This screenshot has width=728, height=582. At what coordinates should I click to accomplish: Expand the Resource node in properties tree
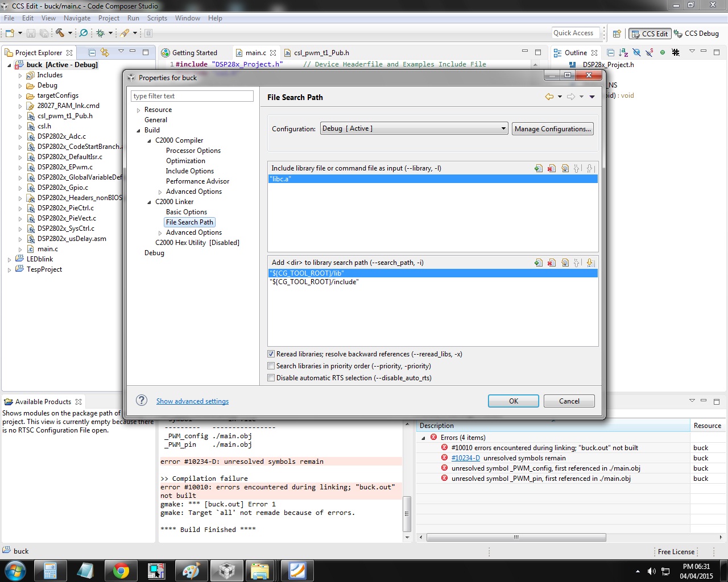(x=138, y=110)
